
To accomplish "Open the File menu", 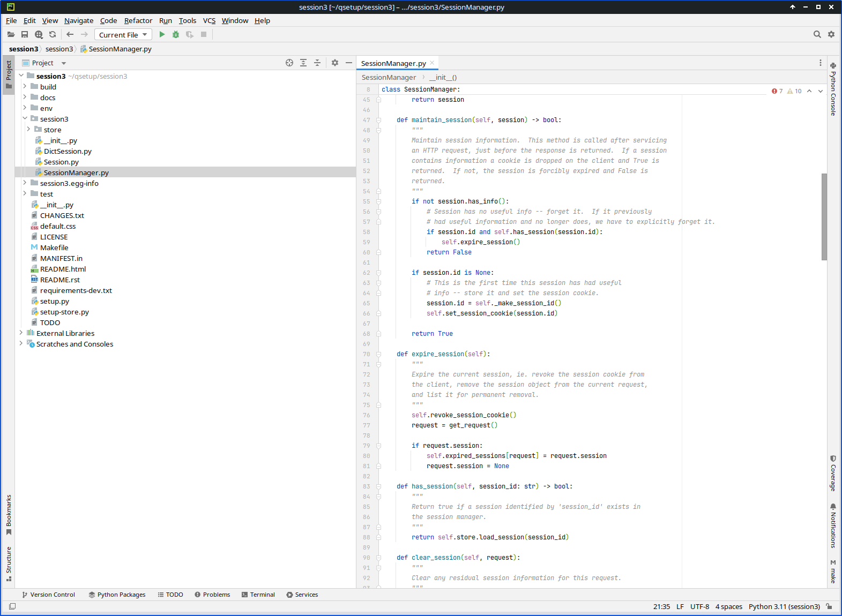I will [11, 20].
